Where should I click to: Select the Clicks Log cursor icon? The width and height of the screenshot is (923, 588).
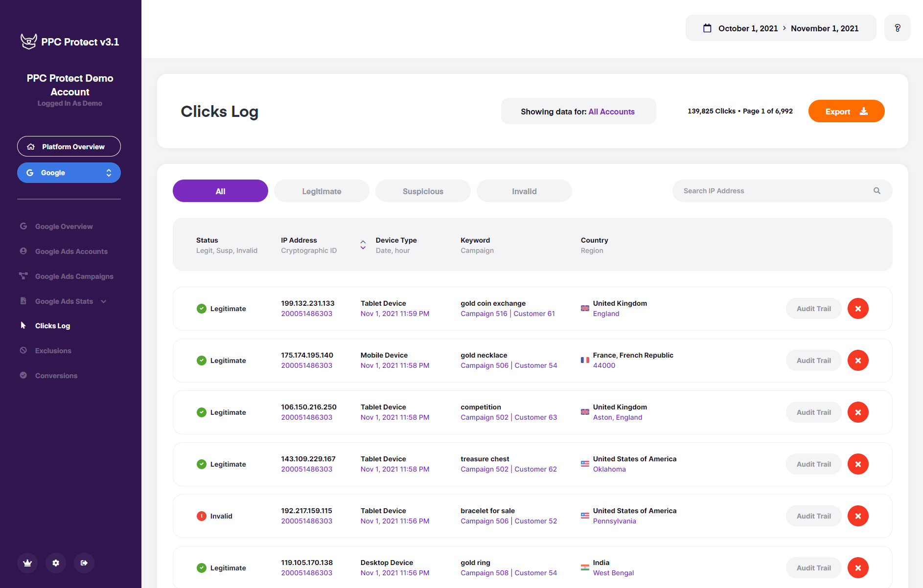click(x=23, y=325)
